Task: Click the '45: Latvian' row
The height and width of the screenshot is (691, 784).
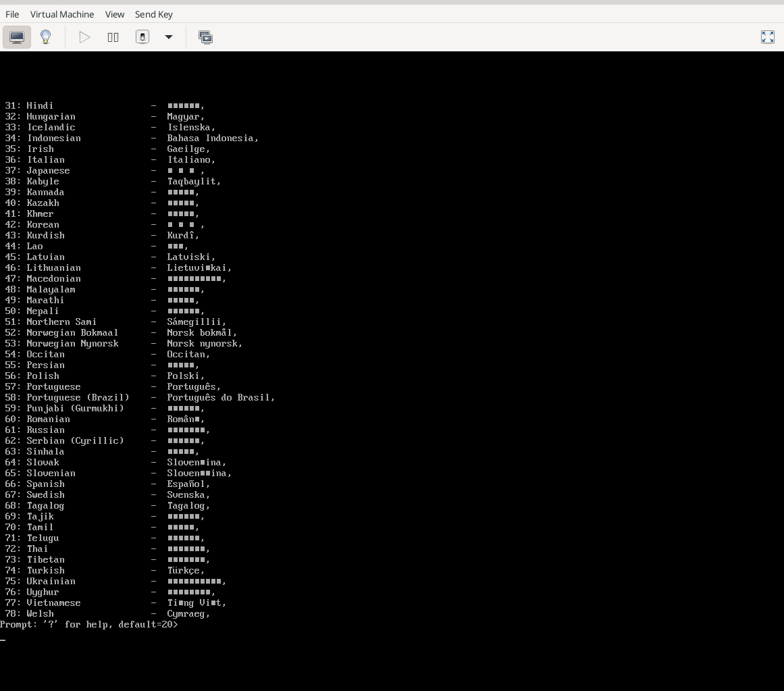Action: pyautogui.click(x=110, y=257)
